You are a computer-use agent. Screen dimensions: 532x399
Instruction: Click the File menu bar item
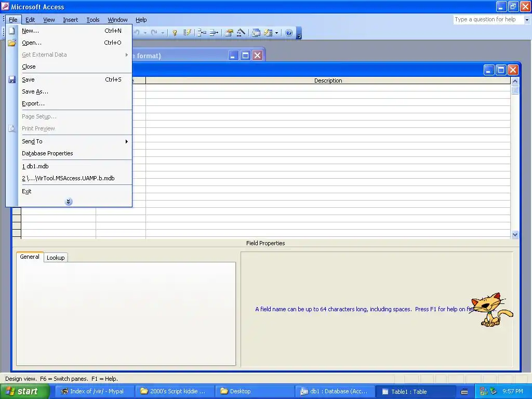(13, 20)
